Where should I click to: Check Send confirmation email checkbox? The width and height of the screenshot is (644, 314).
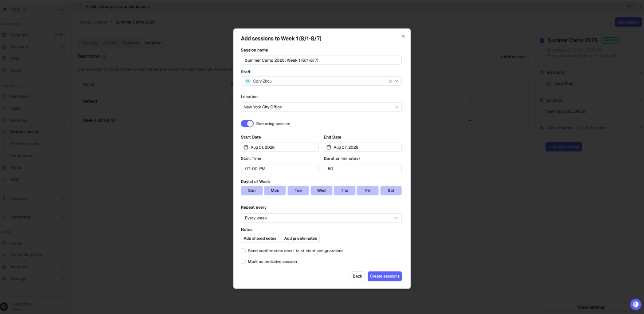pyautogui.click(x=243, y=251)
